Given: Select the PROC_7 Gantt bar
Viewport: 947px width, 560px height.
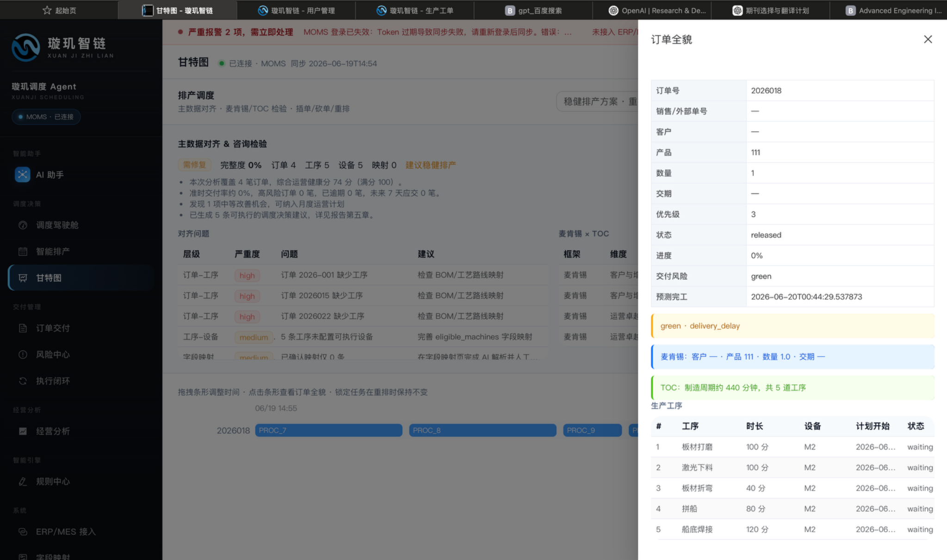Looking at the screenshot, I should [x=328, y=431].
